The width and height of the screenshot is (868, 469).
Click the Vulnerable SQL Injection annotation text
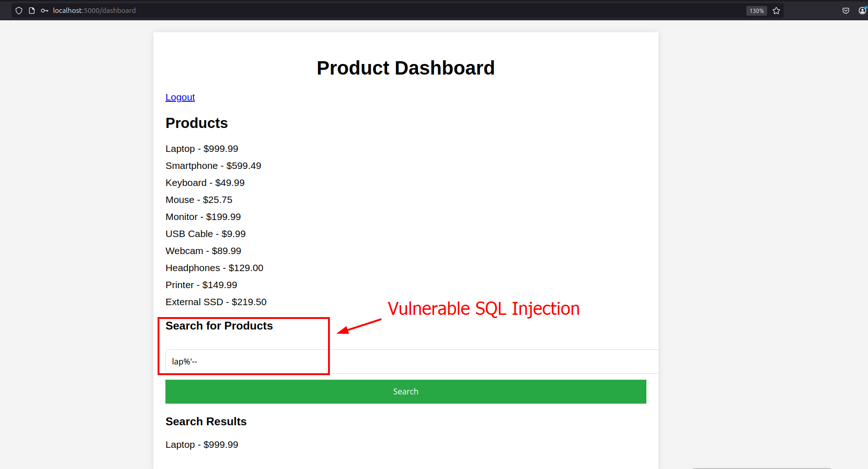tap(483, 309)
